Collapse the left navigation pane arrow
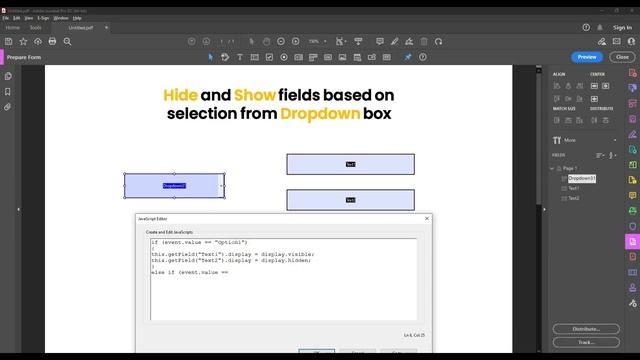The width and height of the screenshot is (640, 360). [18, 209]
